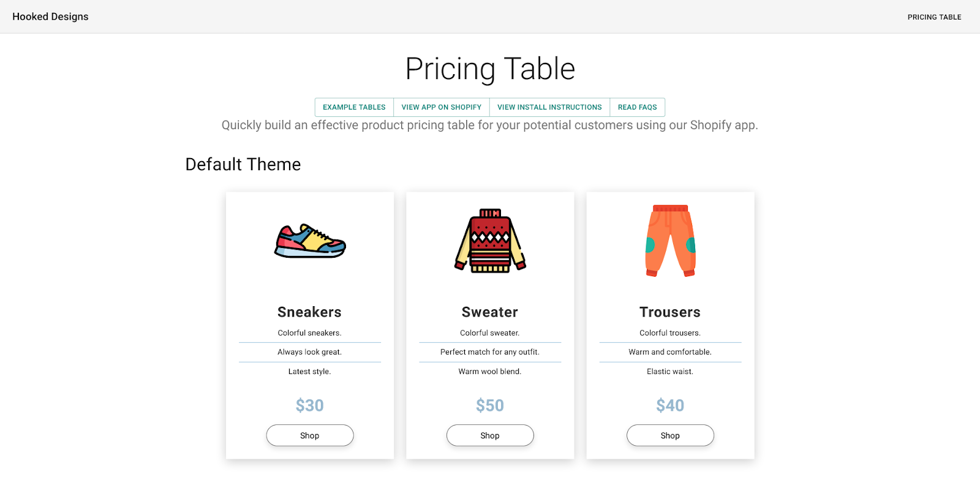
Task: Select the $50 sweater price
Action: (490, 405)
